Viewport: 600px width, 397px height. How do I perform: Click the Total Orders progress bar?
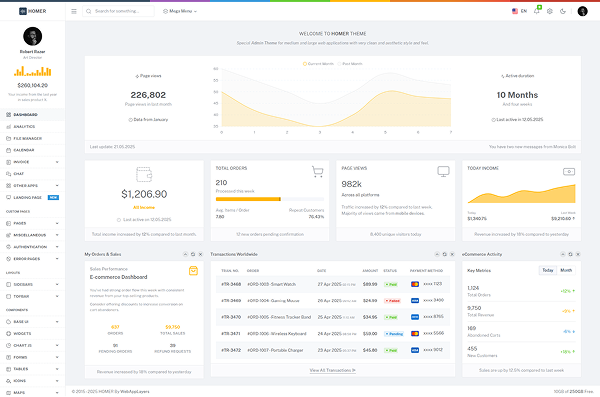(x=270, y=199)
